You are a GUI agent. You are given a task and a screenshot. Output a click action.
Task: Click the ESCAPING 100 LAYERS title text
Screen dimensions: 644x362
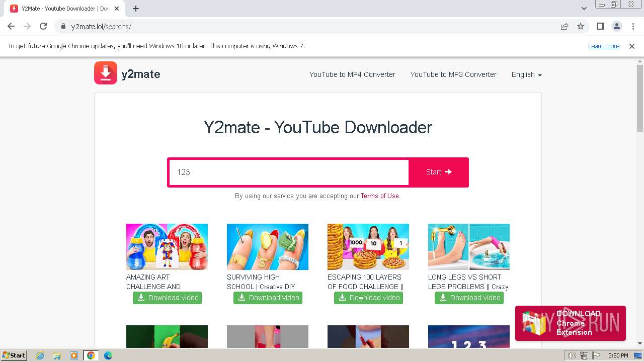tap(366, 282)
